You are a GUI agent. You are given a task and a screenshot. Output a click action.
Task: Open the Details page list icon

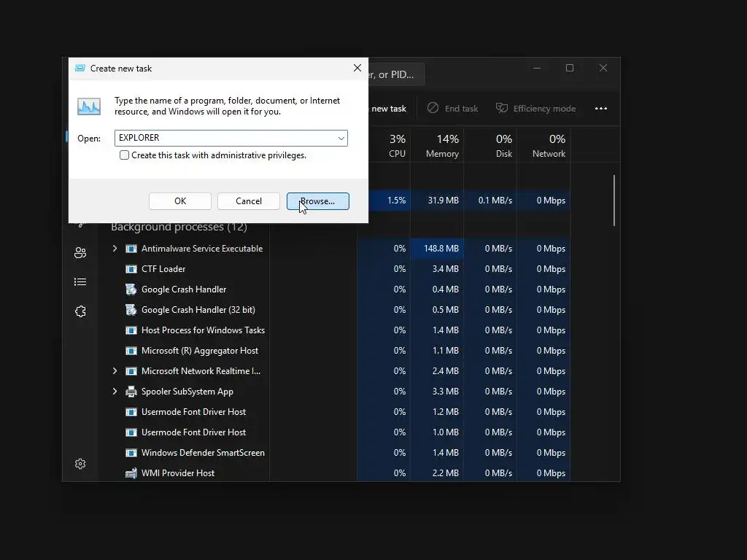point(80,282)
